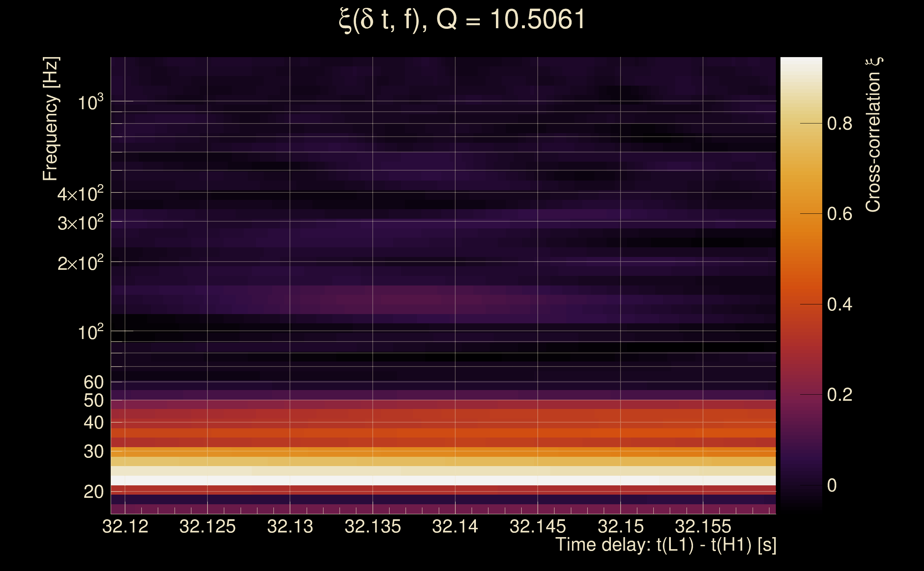Click the 32.155 x-axis tick label

point(703,526)
